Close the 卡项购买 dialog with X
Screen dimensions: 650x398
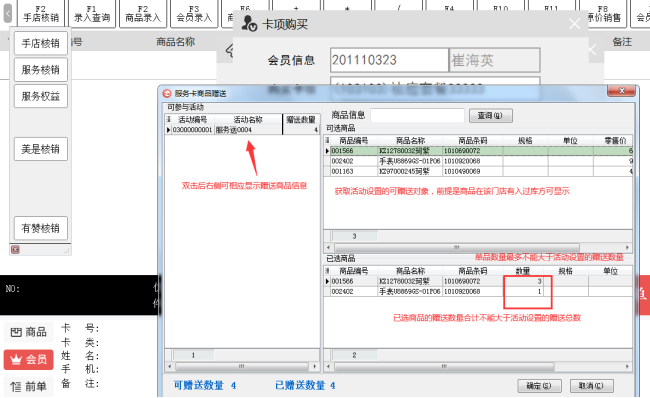(x=575, y=24)
